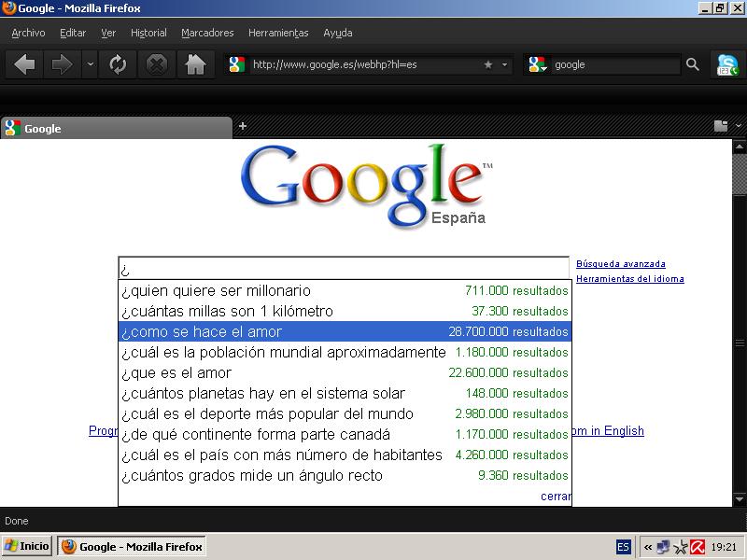
Task: Click Google - Mozilla Firefox taskbar button
Action: tap(132, 546)
